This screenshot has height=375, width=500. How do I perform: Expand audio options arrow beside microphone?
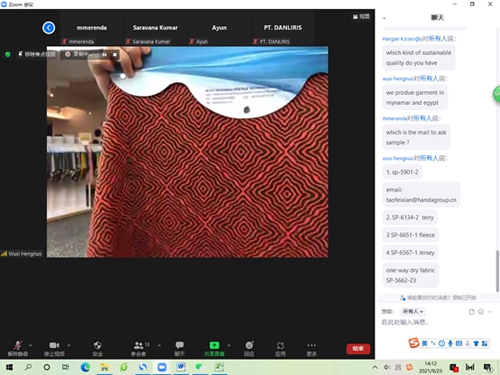[x=31, y=345]
